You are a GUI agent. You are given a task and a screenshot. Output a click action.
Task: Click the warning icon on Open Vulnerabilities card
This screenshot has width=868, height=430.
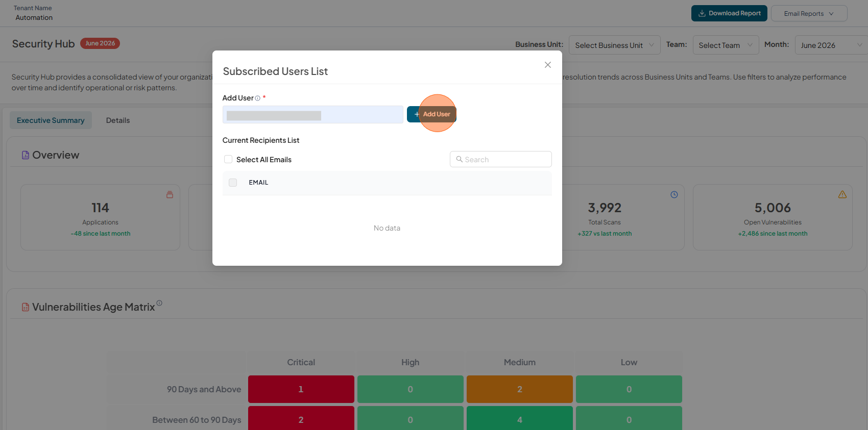842,194
